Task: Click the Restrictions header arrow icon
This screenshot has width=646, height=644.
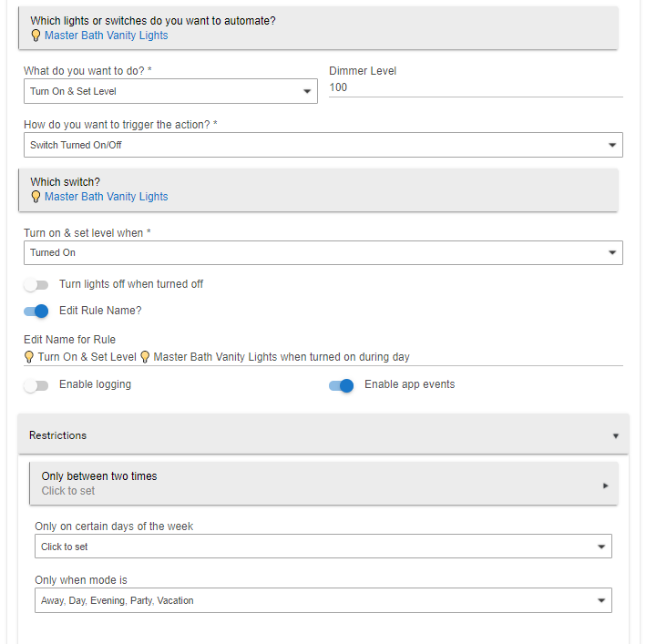Action: 617,436
